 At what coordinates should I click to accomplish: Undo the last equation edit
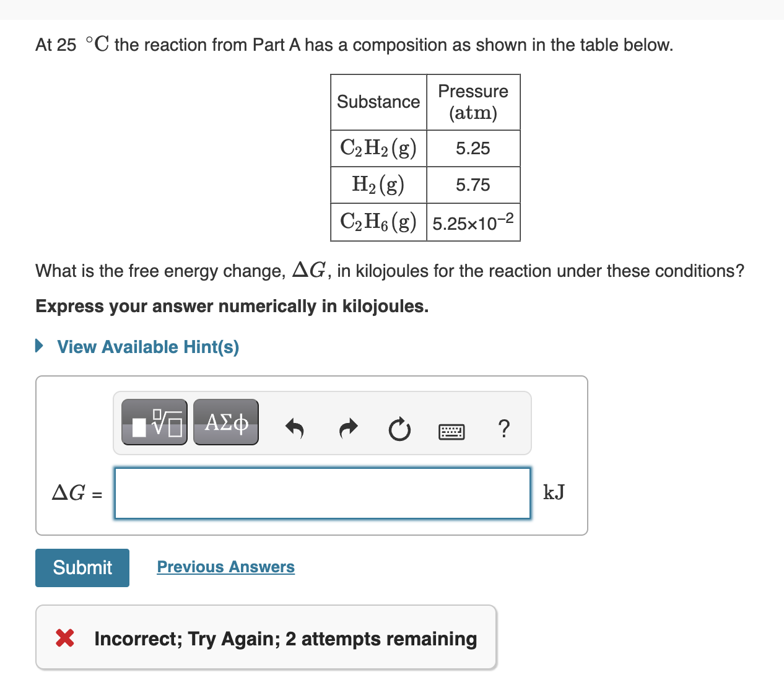click(x=295, y=429)
